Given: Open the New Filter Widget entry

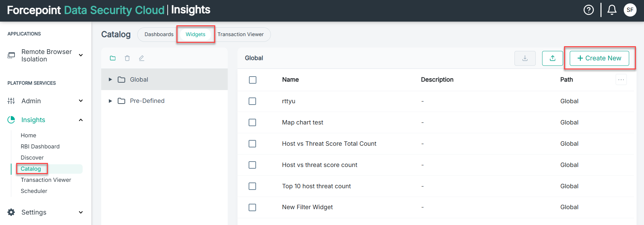Looking at the screenshot, I should click(x=307, y=207).
